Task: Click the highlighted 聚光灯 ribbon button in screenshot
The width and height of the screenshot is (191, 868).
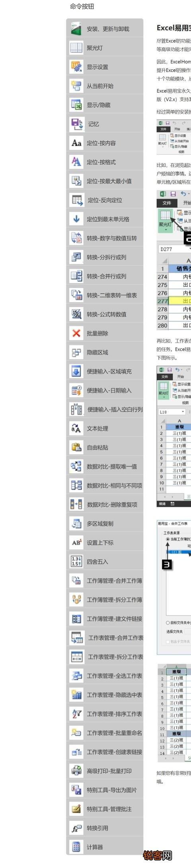Action: pos(165,221)
